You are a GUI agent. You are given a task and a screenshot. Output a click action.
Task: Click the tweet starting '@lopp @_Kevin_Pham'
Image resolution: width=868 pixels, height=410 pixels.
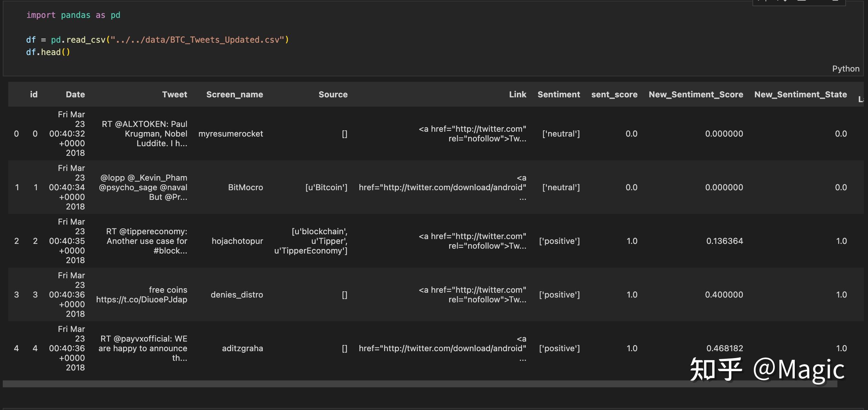pos(143,187)
